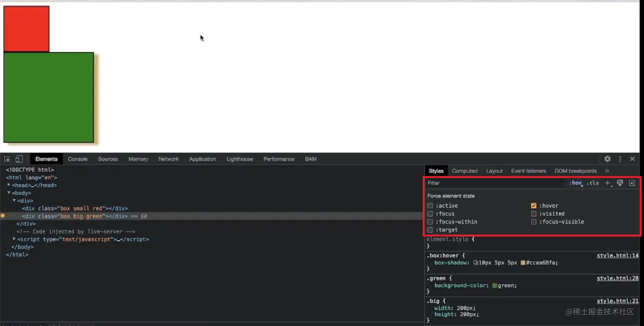Click the #ccaa68fa shadow color swatch
The width and height of the screenshot is (644, 326).
coord(523,263)
